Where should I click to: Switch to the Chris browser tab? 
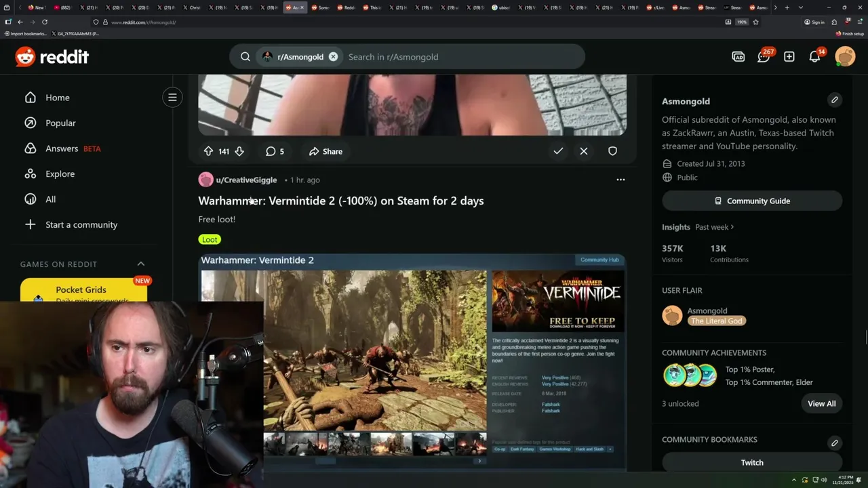pos(192,7)
